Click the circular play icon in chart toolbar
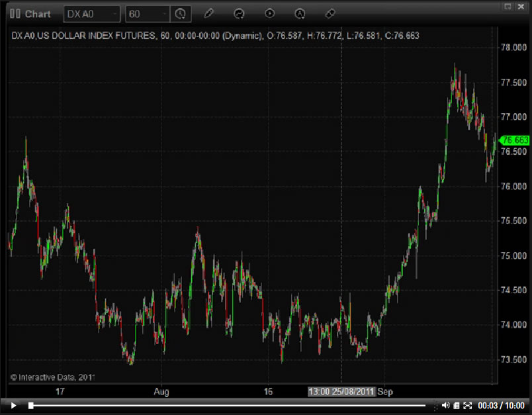Viewport: 532px width, 415px height. click(269, 13)
